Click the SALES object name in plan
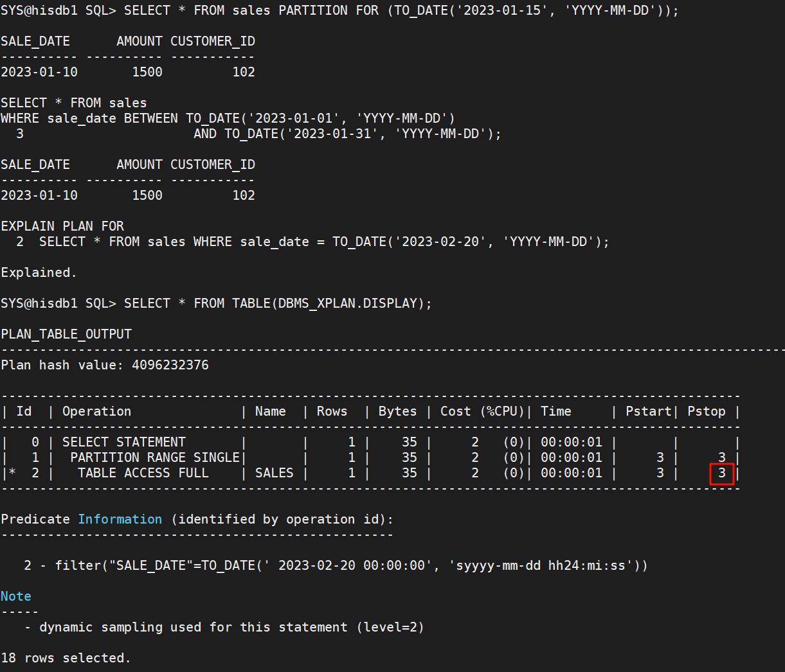The width and height of the screenshot is (785, 672). pos(274,473)
